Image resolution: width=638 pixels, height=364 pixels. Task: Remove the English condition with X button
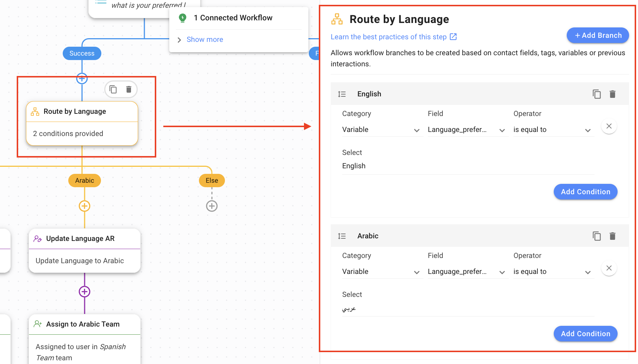click(x=609, y=126)
